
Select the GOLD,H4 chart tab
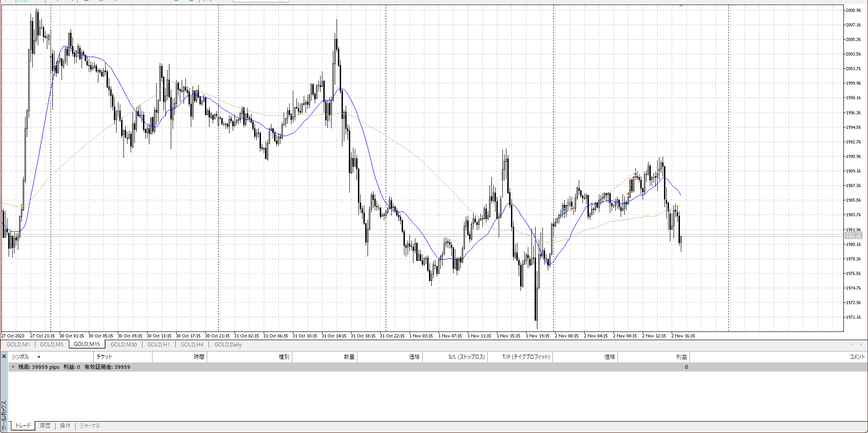tap(192, 345)
